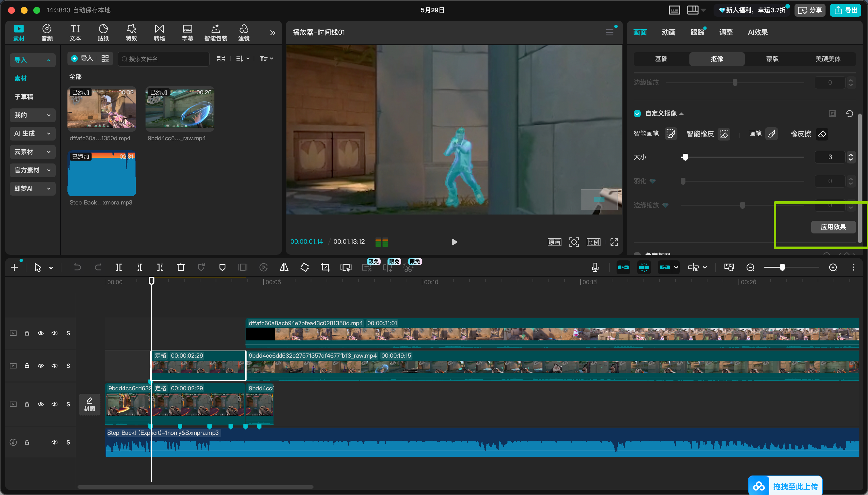The height and width of the screenshot is (495, 868).
Task: Select the 智能橡皮 smart eraser tool
Action: pos(724,134)
